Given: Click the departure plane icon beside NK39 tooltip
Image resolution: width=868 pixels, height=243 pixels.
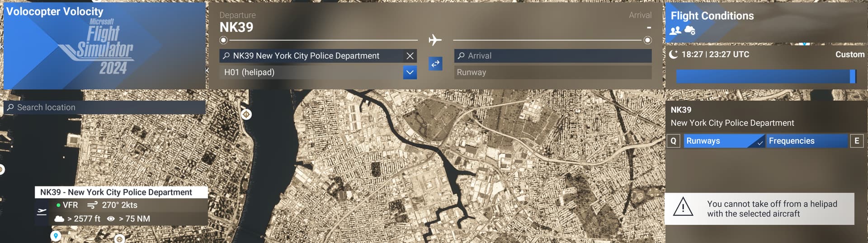Looking at the screenshot, I should [x=42, y=211].
